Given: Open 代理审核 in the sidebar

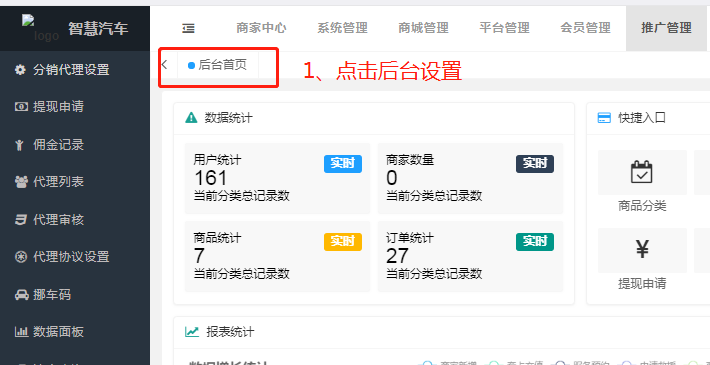Looking at the screenshot, I should click(x=58, y=220).
